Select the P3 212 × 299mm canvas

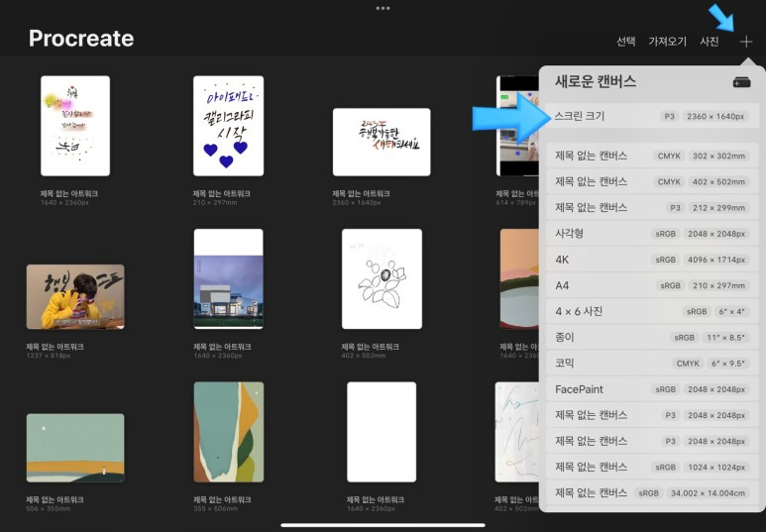pyautogui.click(x=652, y=208)
